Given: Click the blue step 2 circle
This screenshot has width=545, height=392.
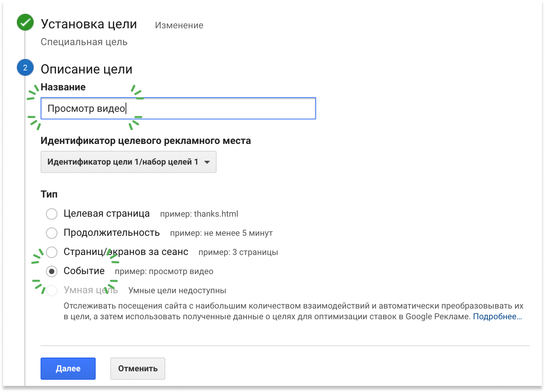Looking at the screenshot, I should 25,68.
